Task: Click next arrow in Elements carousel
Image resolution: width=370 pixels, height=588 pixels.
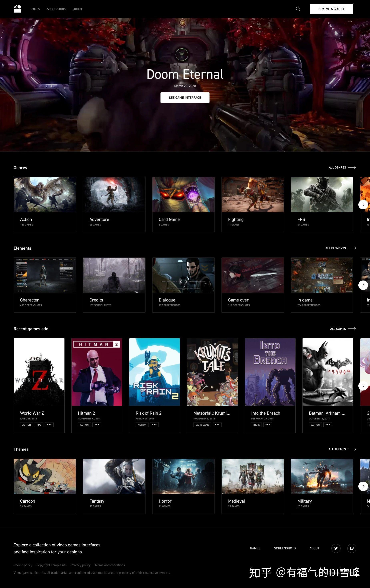Action: 363,285
